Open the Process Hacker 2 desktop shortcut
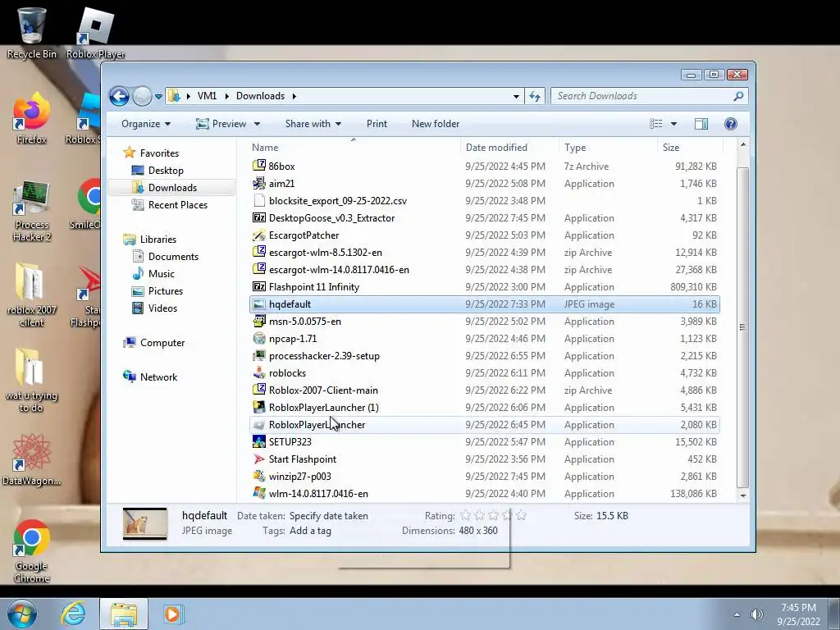 (31, 210)
